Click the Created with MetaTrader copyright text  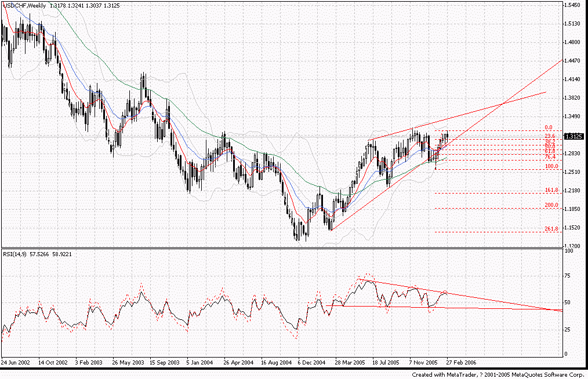tap(496, 375)
